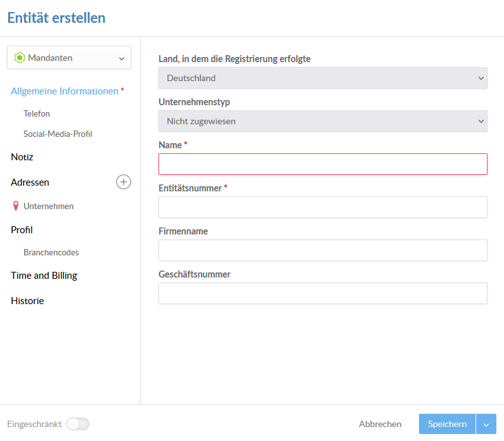The width and height of the screenshot is (504, 441).
Task: Toggle the Eingeschränkt switch
Action: 78,424
